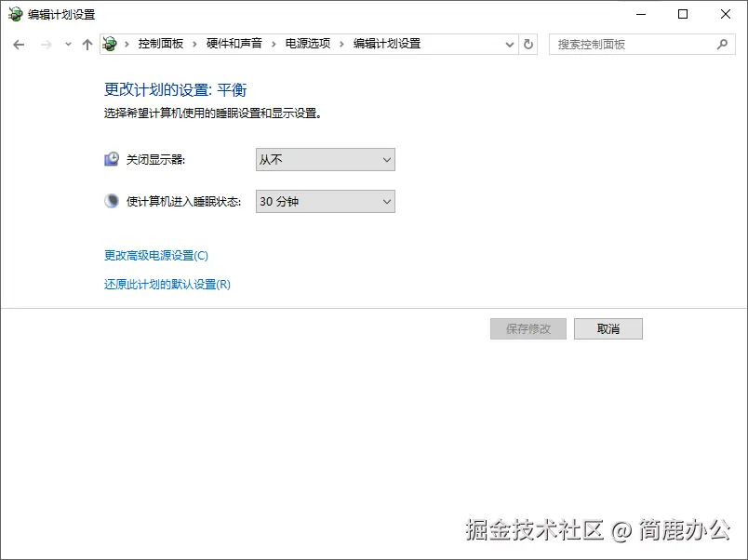This screenshot has height=560, width=748.
Task: Click the magnifier icon in the search box
Action: coord(722,44)
